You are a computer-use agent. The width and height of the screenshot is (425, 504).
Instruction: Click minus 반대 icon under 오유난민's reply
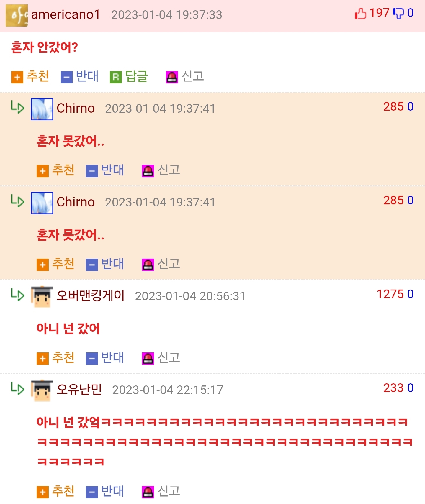click(x=92, y=492)
